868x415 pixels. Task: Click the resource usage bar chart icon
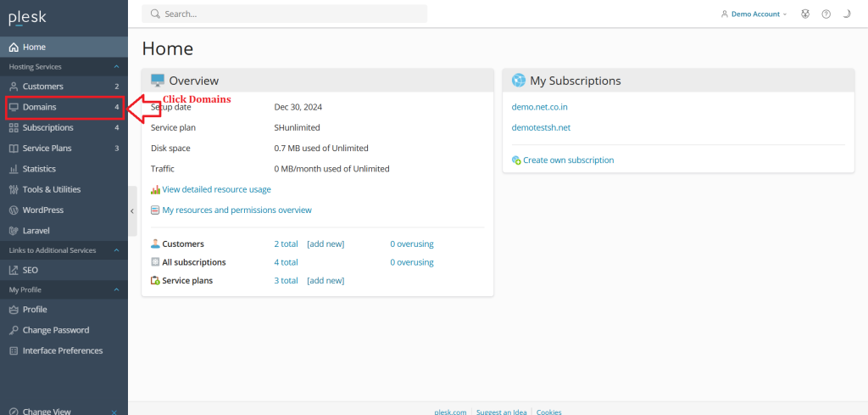pos(156,189)
